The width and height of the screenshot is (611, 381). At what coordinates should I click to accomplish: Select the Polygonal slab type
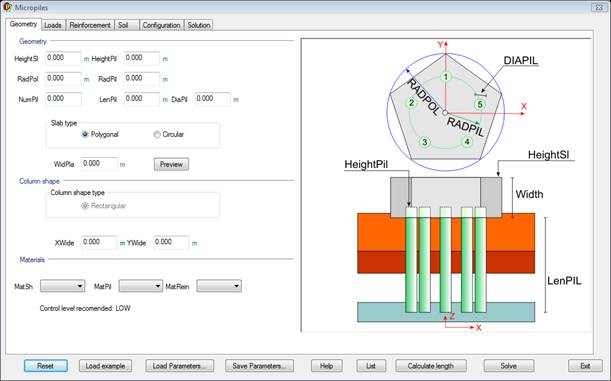85,134
